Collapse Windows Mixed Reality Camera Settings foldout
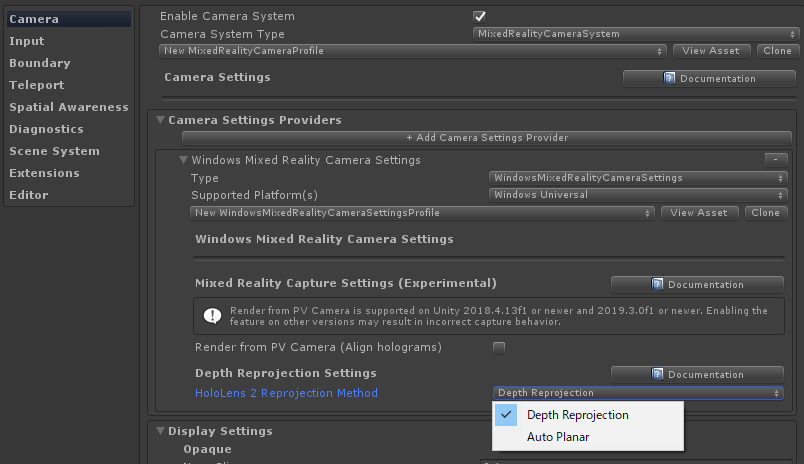Image resolution: width=804 pixels, height=464 pixels. pyautogui.click(x=184, y=160)
